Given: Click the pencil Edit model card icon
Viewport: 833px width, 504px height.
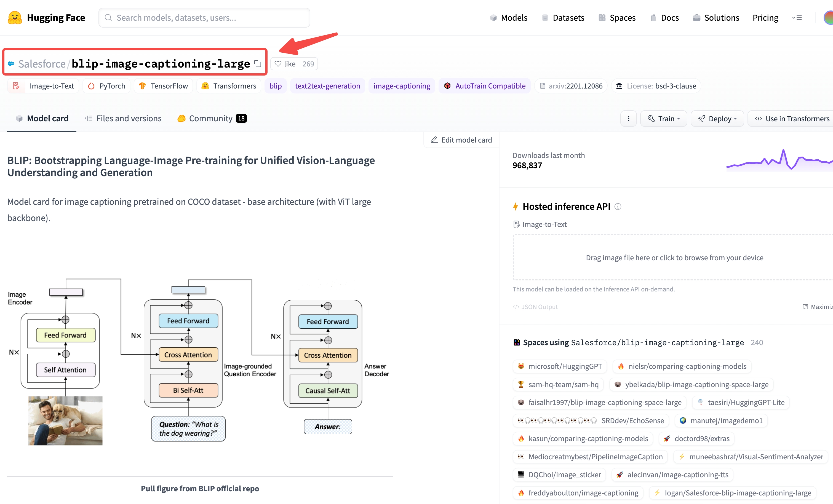Looking at the screenshot, I should pyautogui.click(x=434, y=140).
